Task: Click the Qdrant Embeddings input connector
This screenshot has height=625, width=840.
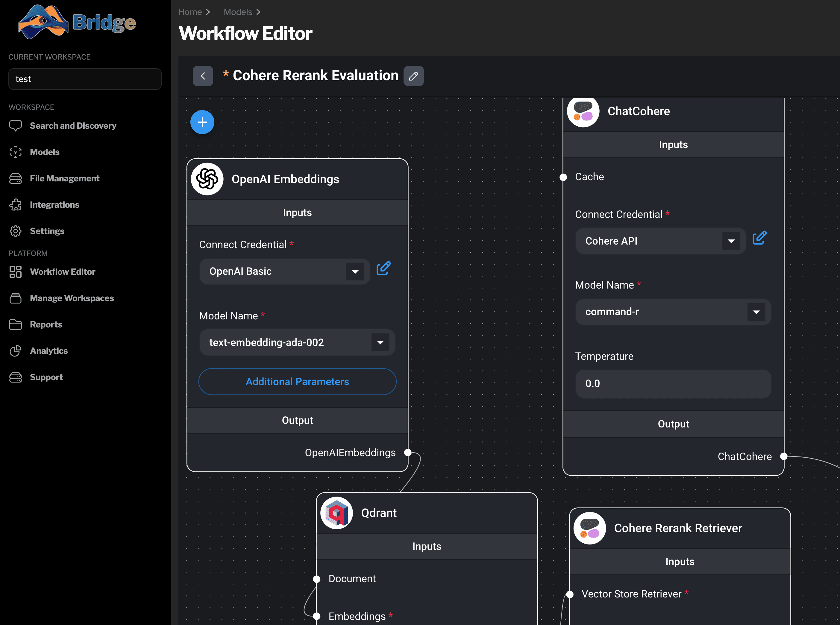Action: point(317,616)
